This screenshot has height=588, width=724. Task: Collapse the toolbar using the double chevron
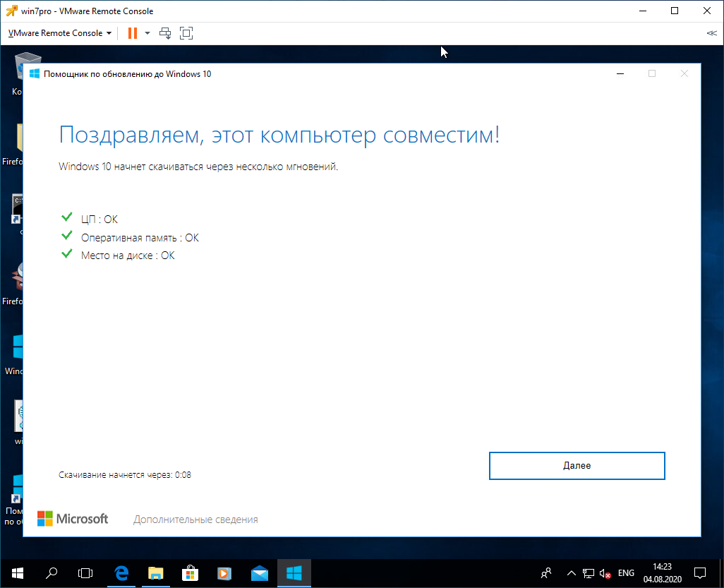pos(711,33)
